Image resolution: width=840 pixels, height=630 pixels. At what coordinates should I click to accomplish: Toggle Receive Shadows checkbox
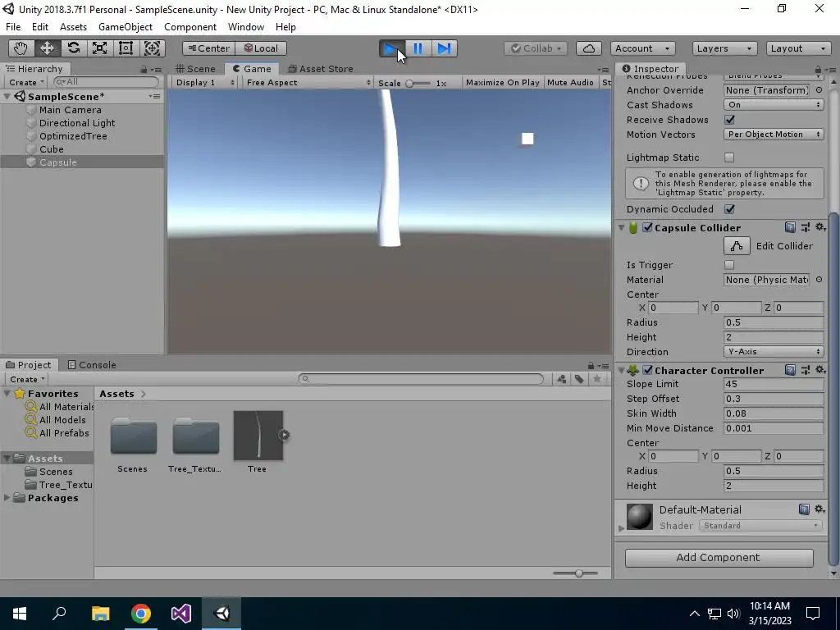coord(729,120)
